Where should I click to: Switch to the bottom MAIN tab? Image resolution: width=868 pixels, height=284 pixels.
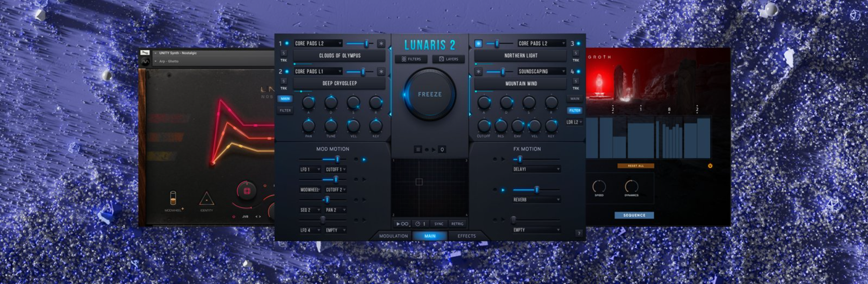430,236
